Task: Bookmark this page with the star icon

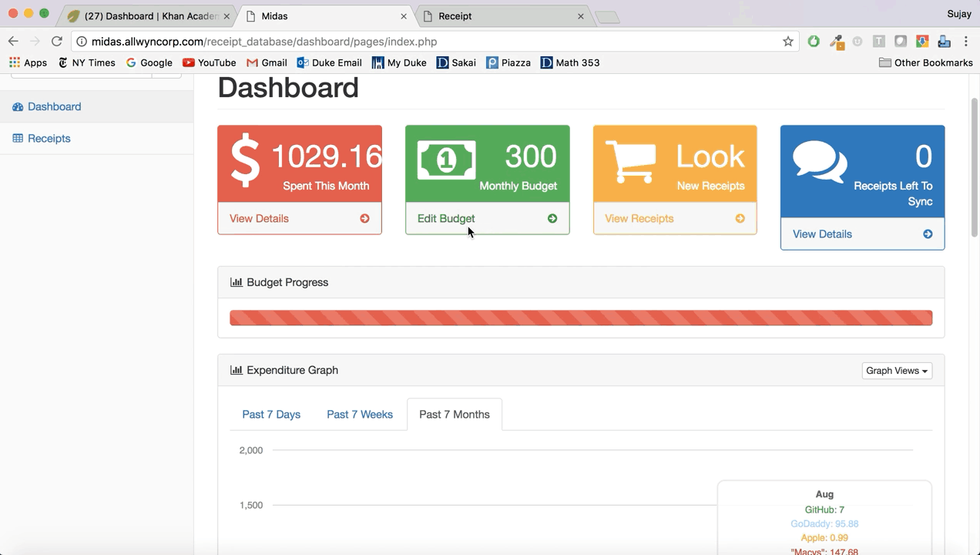Action: coord(787,42)
